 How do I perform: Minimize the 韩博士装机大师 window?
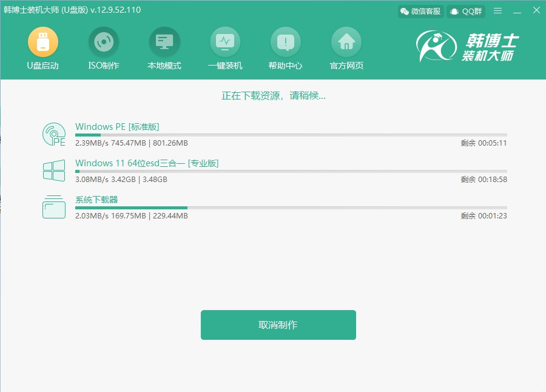pyautogui.click(x=516, y=11)
